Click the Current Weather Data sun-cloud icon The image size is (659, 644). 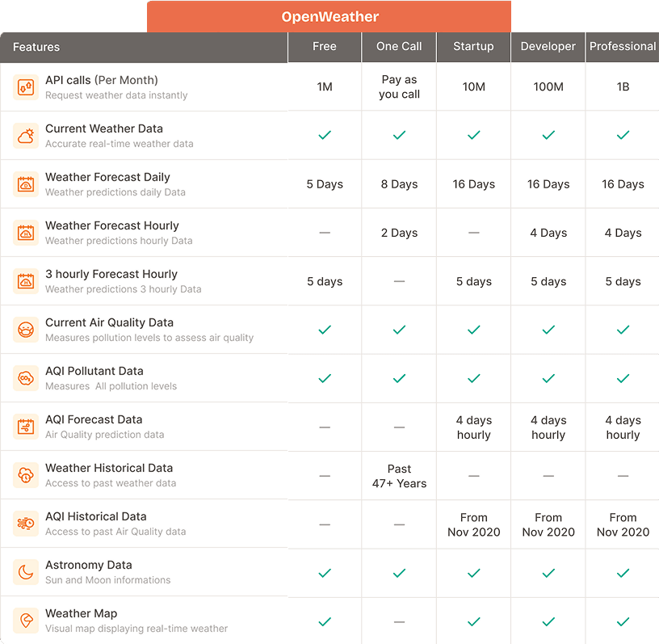tap(26, 136)
